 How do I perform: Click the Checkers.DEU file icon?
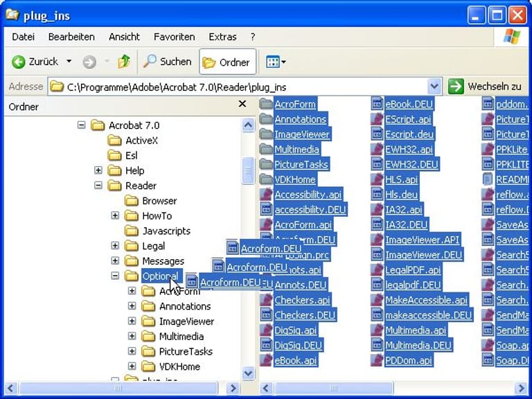point(266,315)
